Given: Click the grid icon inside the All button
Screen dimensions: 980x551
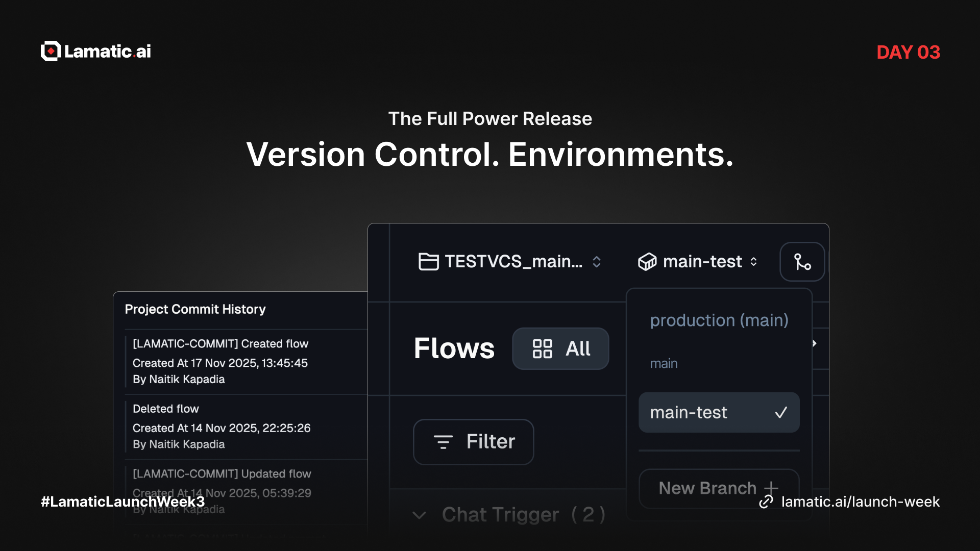Looking at the screenshot, I should click(543, 348).
